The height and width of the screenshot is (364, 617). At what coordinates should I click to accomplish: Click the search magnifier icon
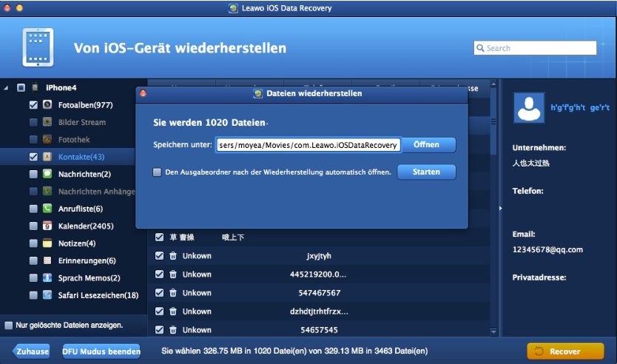[x=480, y=48]
